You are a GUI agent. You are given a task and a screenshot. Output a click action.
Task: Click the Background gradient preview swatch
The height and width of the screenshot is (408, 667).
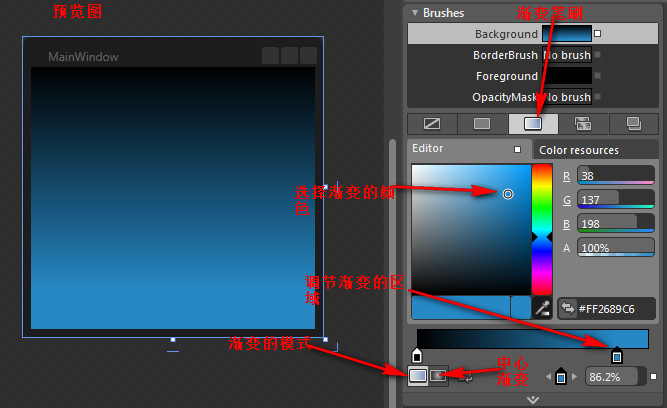coord(567,34)
